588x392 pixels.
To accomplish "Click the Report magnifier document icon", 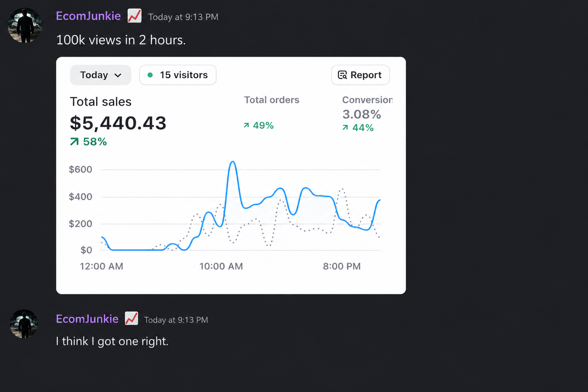I will 342,75.
